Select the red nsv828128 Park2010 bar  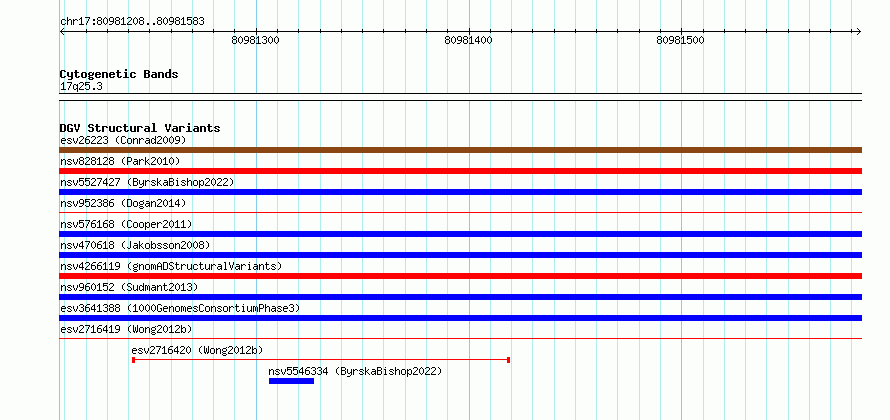click(460, 171)
